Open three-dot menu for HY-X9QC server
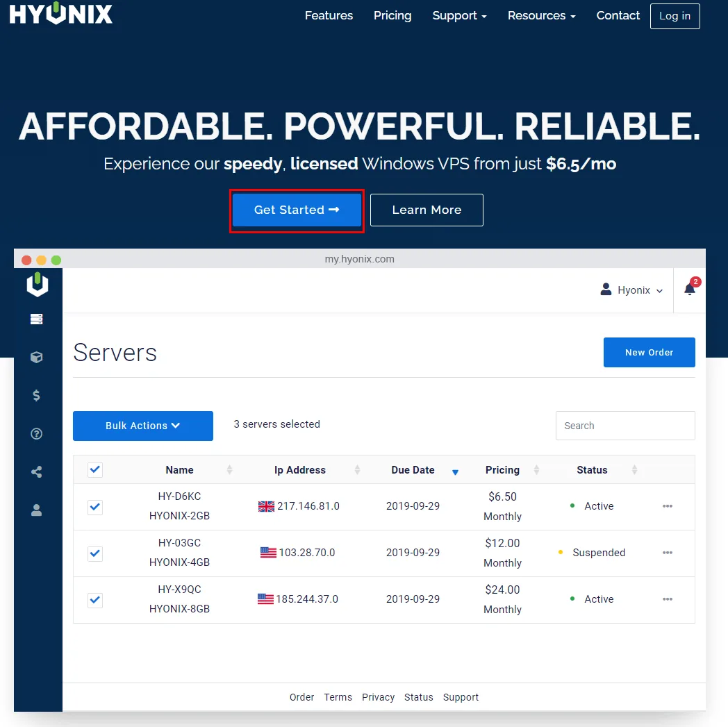The height and width of the screenshot is (727, 728). tap(668, 599)
